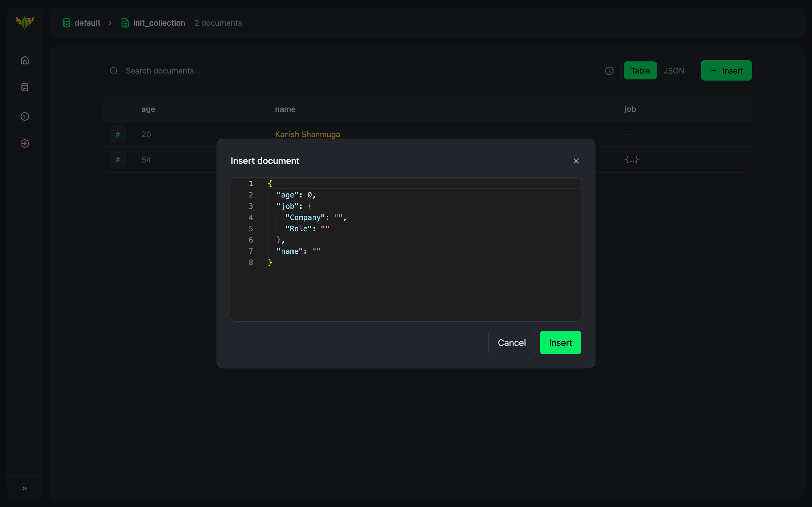Viewport: 812px width, 507px height.
Task: Switch to JSON view
Action: tap(674, 71)
